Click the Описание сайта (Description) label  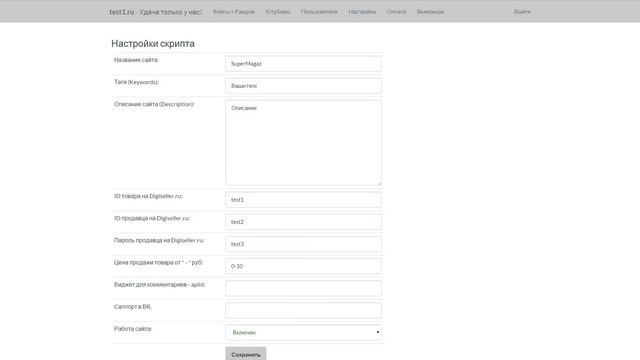tap(154, 104)
